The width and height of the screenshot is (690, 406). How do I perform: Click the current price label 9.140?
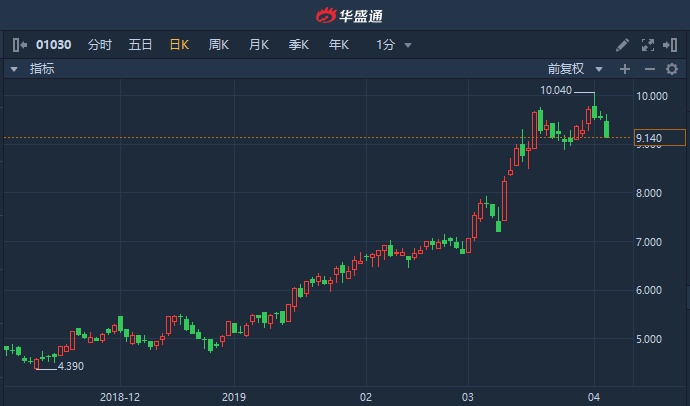pyautogui.click(x=659, y=138)
